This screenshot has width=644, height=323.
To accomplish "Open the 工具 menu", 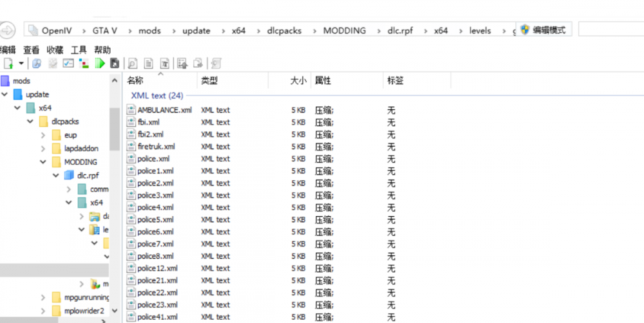I will (x=79, y=50).
